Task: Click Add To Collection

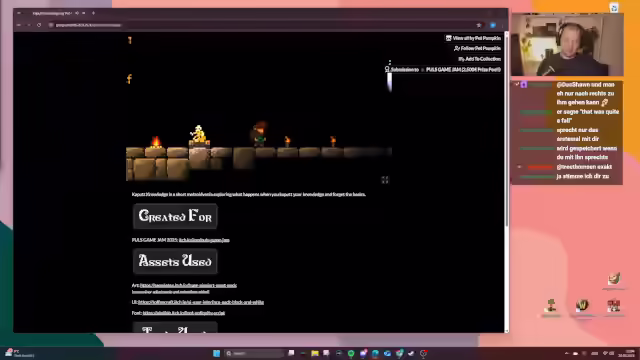Action: pyautogui.click(x=479, y=59)
